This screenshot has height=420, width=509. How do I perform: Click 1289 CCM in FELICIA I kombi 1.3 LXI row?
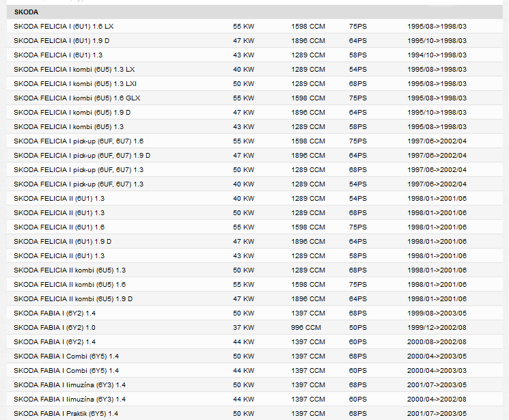(x=307, y=84)
